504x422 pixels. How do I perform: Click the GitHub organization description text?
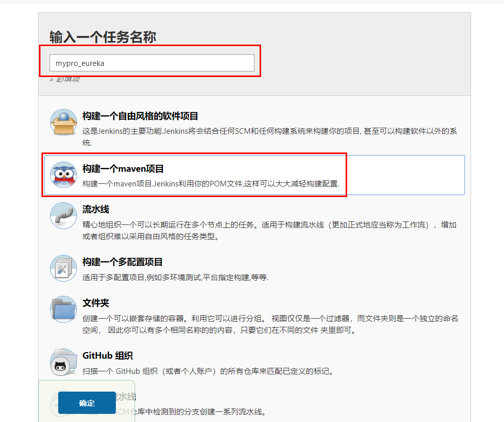click(208, 371)
